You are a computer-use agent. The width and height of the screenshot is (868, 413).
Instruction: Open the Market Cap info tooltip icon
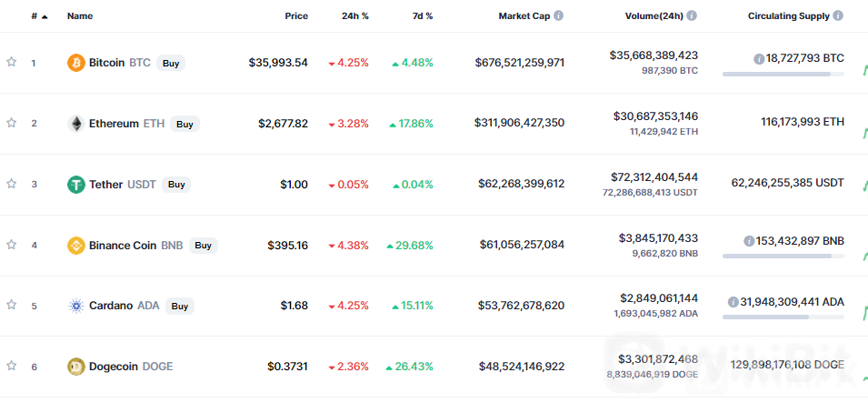[x=559, y=16]
